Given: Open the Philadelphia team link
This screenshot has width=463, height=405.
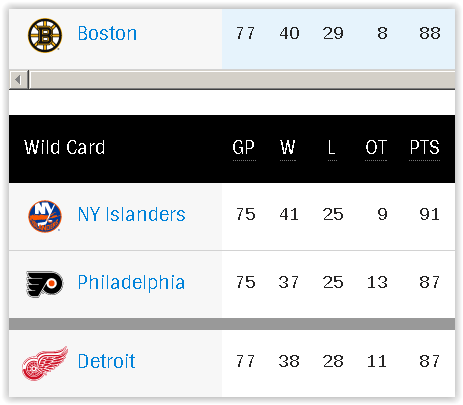Looking at the screenshot, I should [x=131, y=283].
